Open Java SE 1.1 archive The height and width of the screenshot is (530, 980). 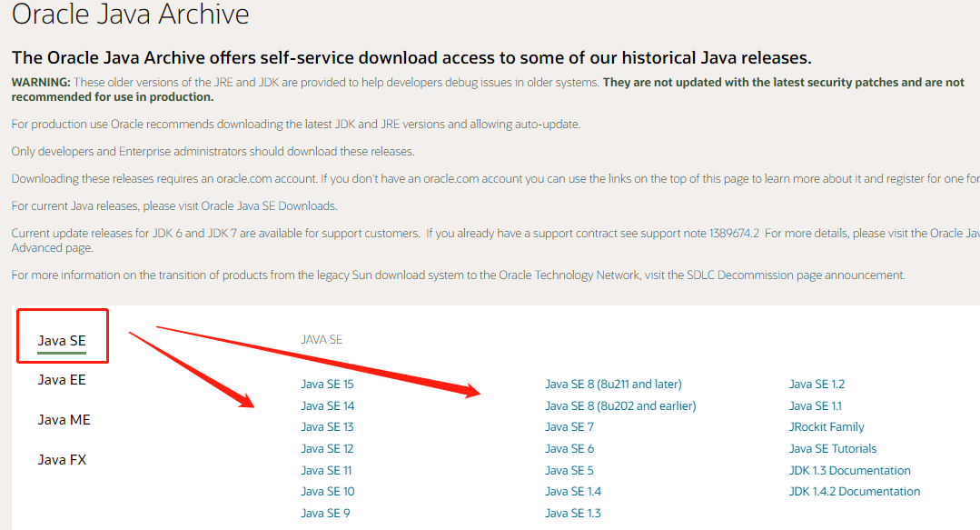click(x=815, y=405)
